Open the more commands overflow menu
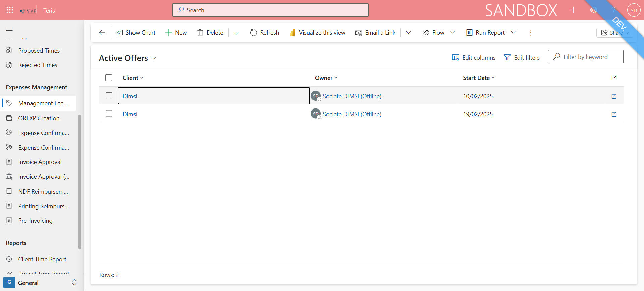 point(531,33)
